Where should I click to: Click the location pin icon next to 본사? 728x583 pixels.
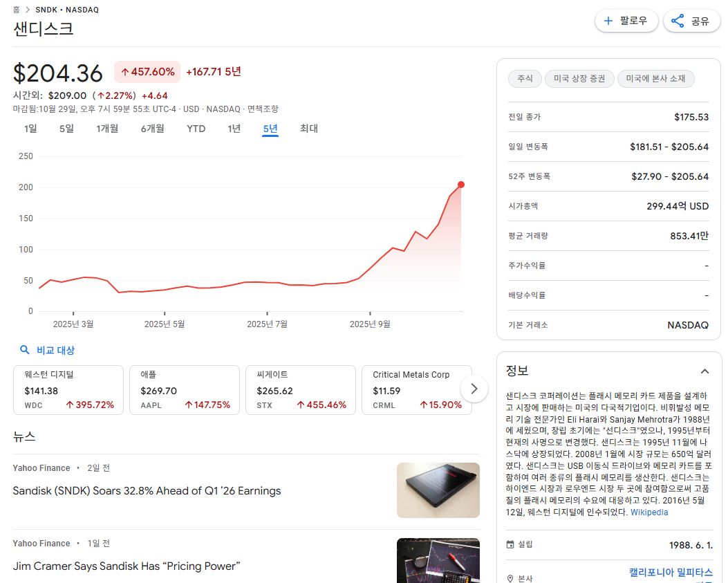510,578
